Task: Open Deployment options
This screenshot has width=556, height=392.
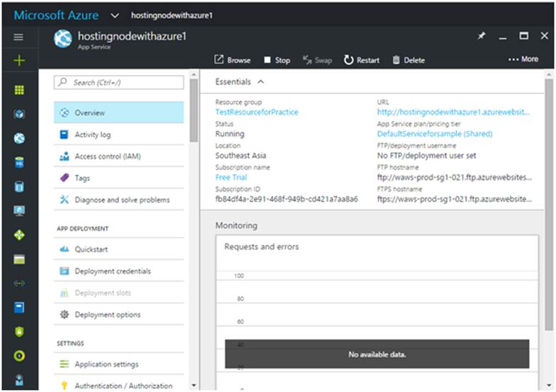Action: coord(119,314)
